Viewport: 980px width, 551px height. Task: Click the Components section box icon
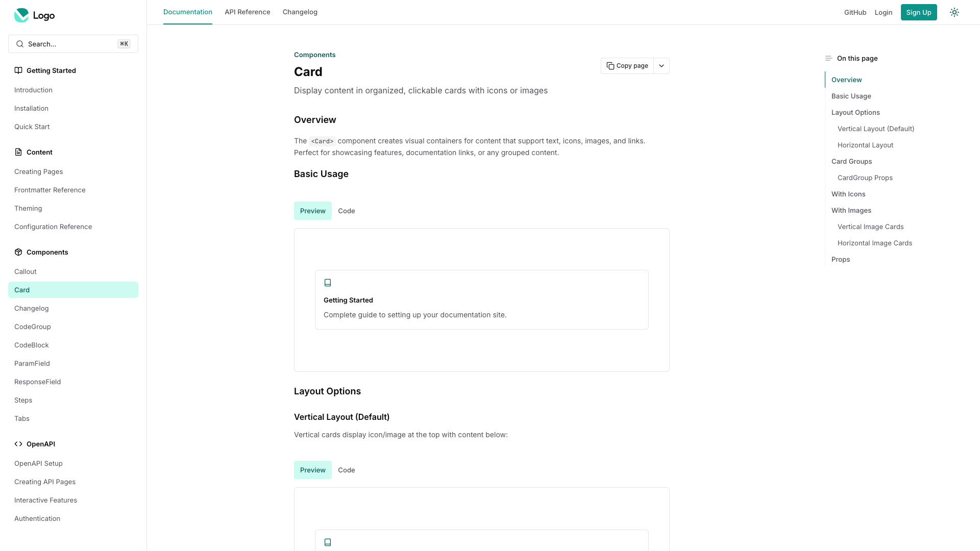coord(18,252)
